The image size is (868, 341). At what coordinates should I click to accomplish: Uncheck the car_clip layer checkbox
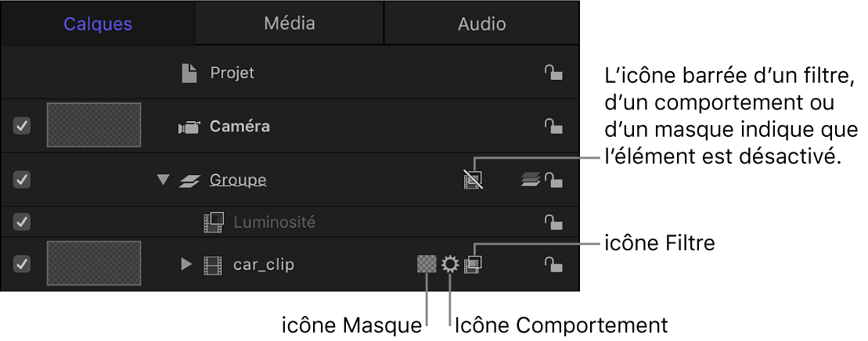pyautogui.click(x=22, y=264)
